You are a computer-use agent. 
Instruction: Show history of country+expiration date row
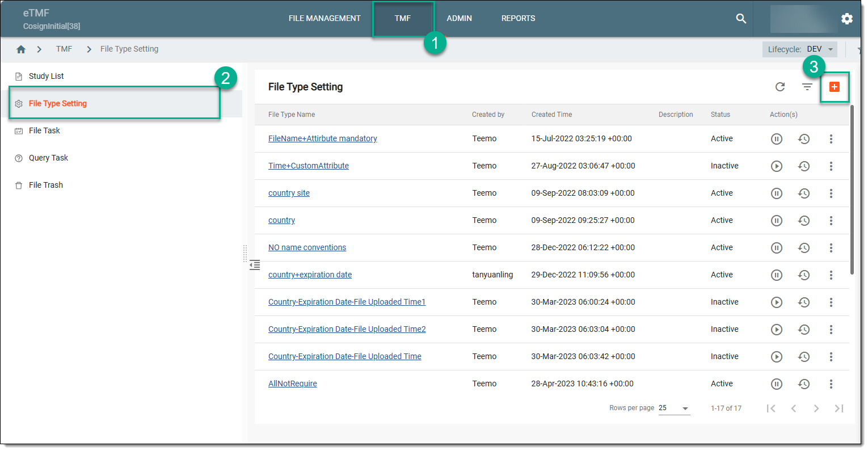(x=804, y=275)
